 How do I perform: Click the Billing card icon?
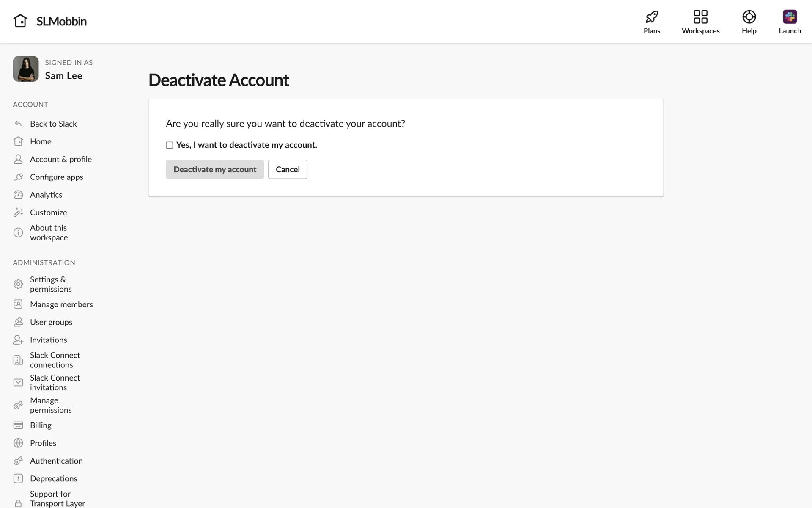(18, 425)
